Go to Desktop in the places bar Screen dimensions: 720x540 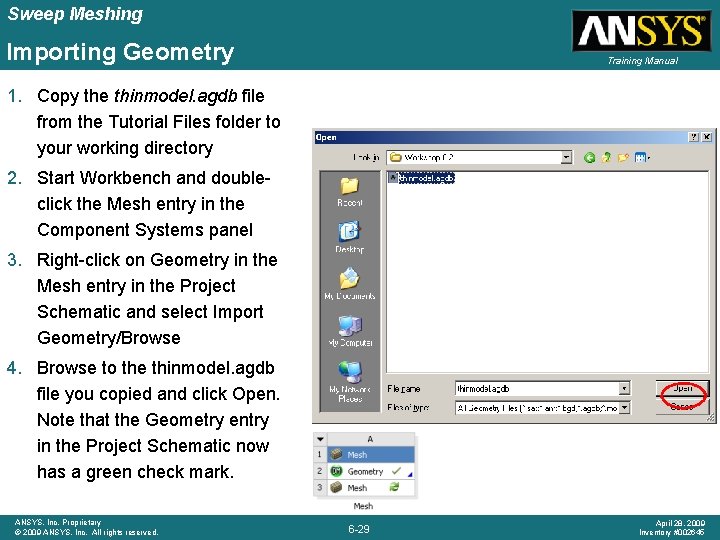coord(350,238)
